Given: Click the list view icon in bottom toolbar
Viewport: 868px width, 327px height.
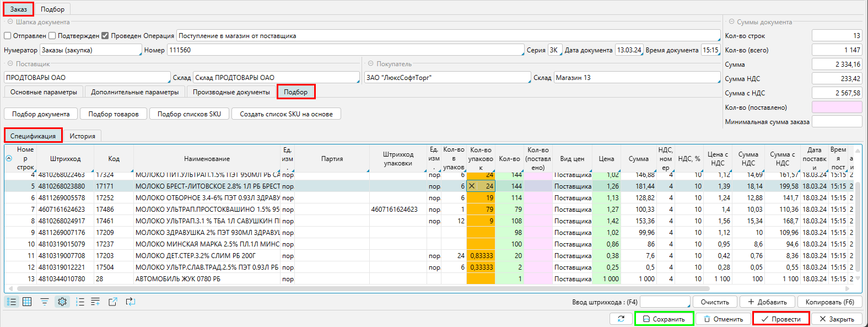Looking at the screenshot, I should point(12,302).
